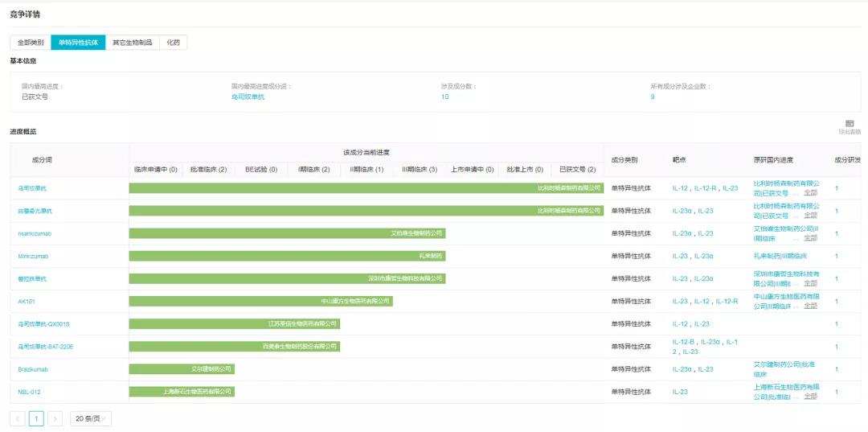Open the Brazikumab ingredient link

[x=35, y=368]
